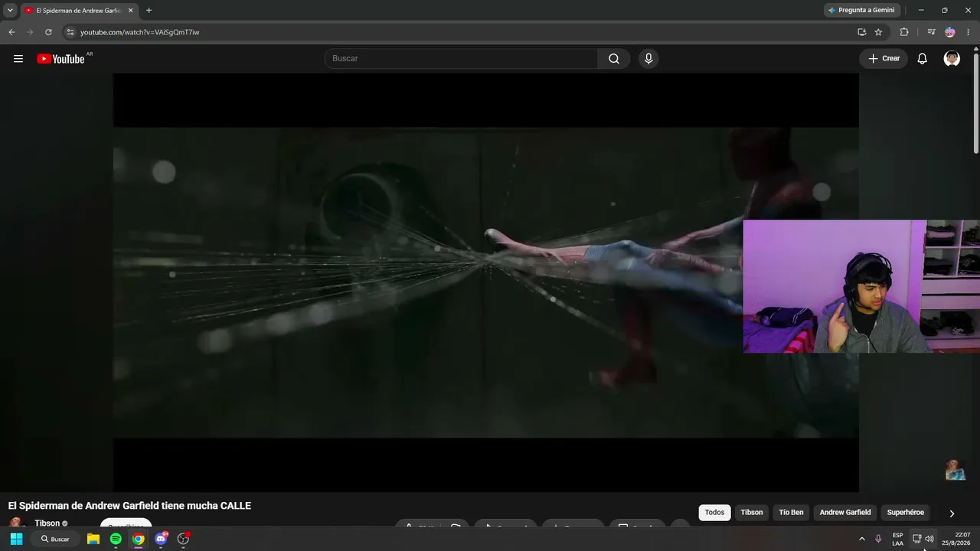Install YouTube app from the address bar
Screen dimensions: 980x551
[862, 32]
